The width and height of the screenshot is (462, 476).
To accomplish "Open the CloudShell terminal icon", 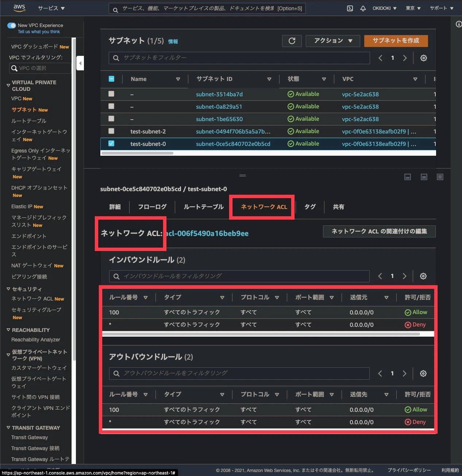I will [x=350, y=8].
